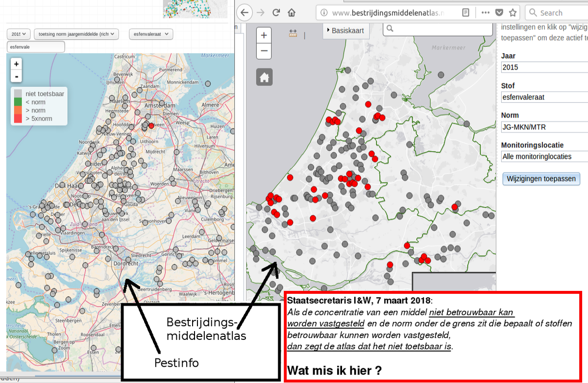Expand the Basiskaart layer panel
Image resolution: width=588 pixels, height=383 pixels.
(x=346, y=30)
